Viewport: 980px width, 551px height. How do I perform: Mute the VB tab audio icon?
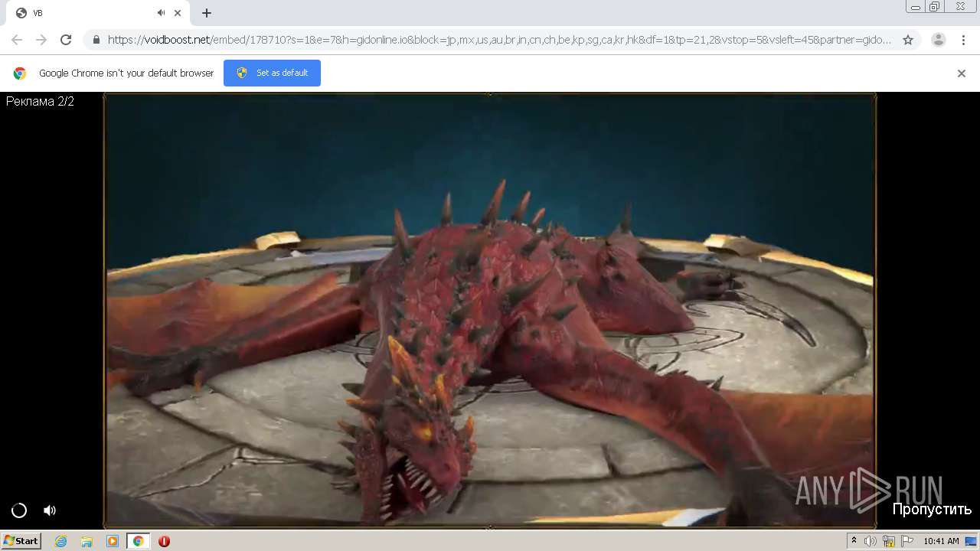[x=162, y=13]
